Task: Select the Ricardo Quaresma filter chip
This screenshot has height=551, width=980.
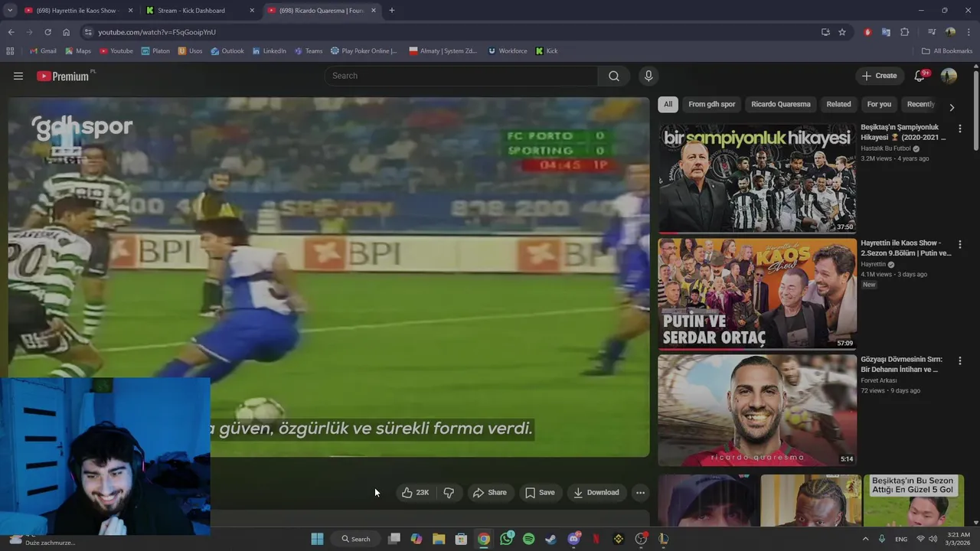Action: tap(780, 104)
